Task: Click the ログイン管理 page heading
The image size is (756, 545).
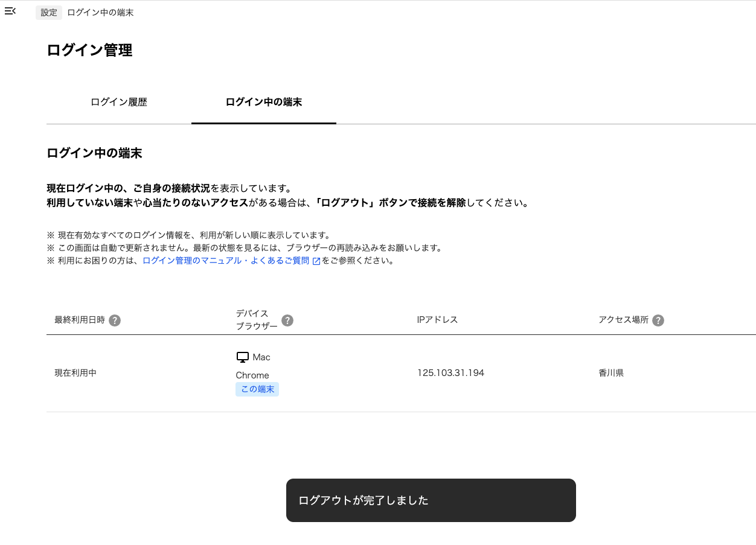Action: pyautogui.click(x=88, y=51)
